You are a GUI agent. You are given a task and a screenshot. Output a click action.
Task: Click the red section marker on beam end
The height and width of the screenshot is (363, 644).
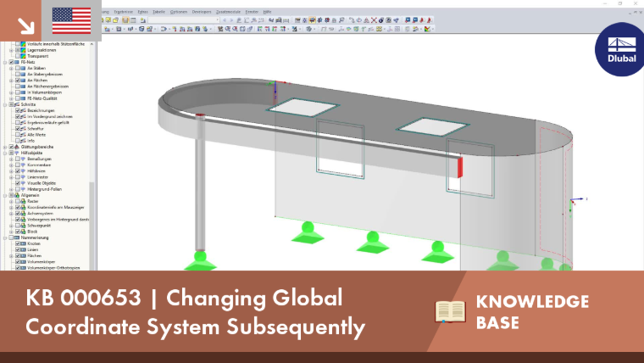coord(460,167)
